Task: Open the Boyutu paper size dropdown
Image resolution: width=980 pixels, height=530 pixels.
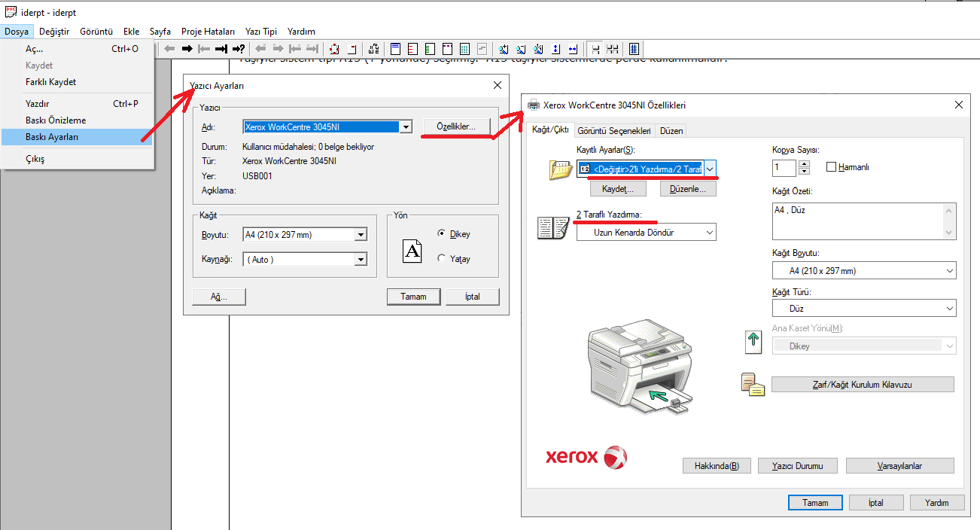Action: point(361,235)
